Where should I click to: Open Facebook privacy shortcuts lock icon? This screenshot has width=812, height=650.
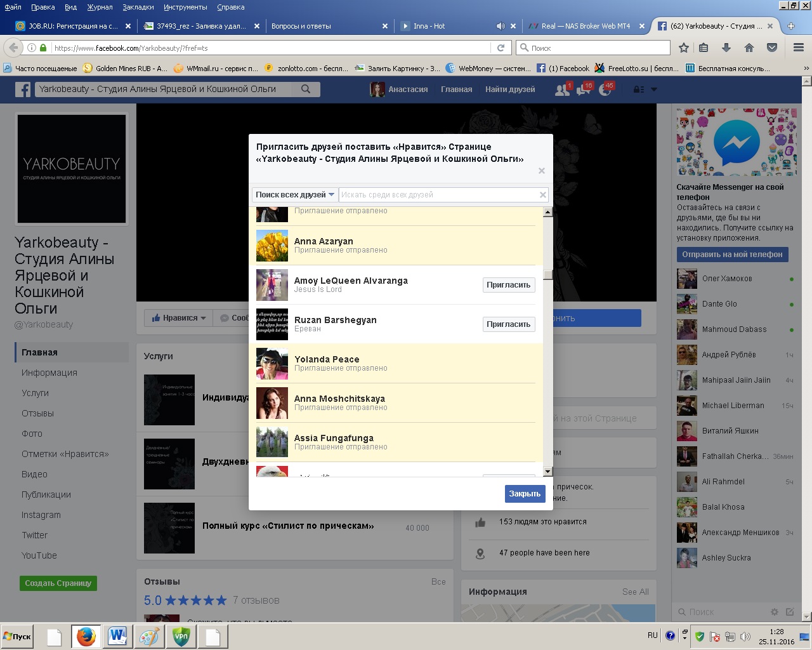tap(639, 90)
